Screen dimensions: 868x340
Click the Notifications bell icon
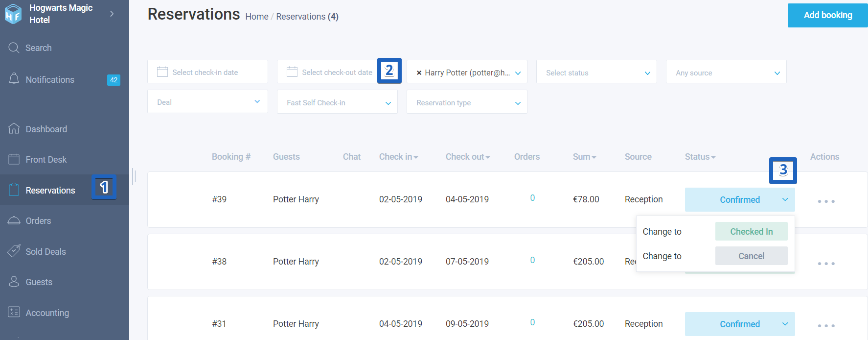click(x=14, y=79)
